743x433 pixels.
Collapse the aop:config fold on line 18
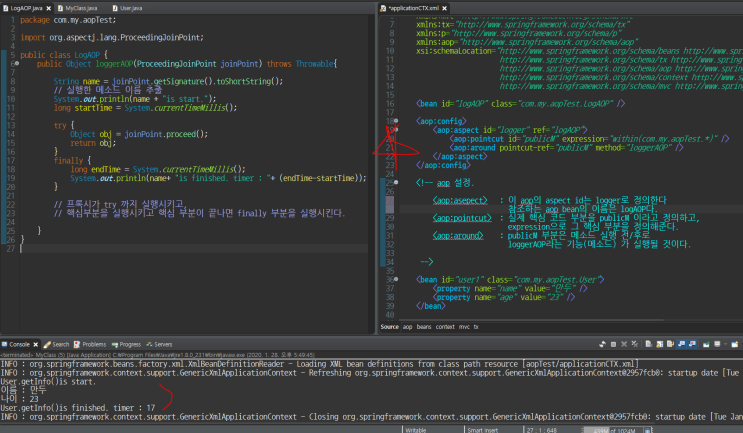pos(396,121)
